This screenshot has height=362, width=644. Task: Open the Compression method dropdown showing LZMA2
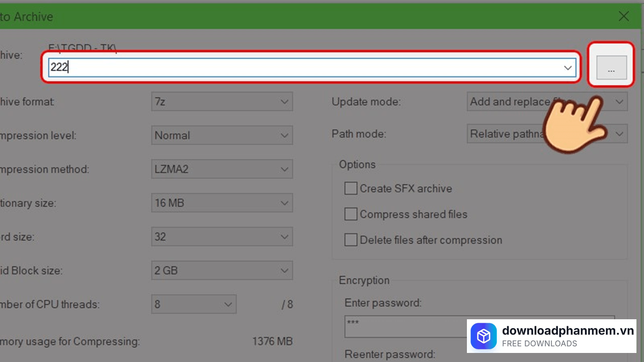click(222, 169)
